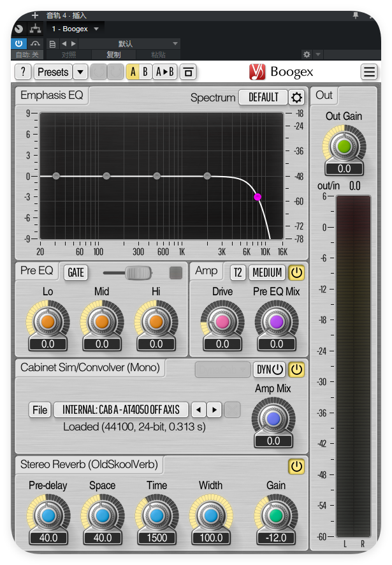Image resolution: width=392 pixels, height=565 pixels.
Task: Open the INTERNAL: CAB A impulse selector
Action: tap(121, 409)
